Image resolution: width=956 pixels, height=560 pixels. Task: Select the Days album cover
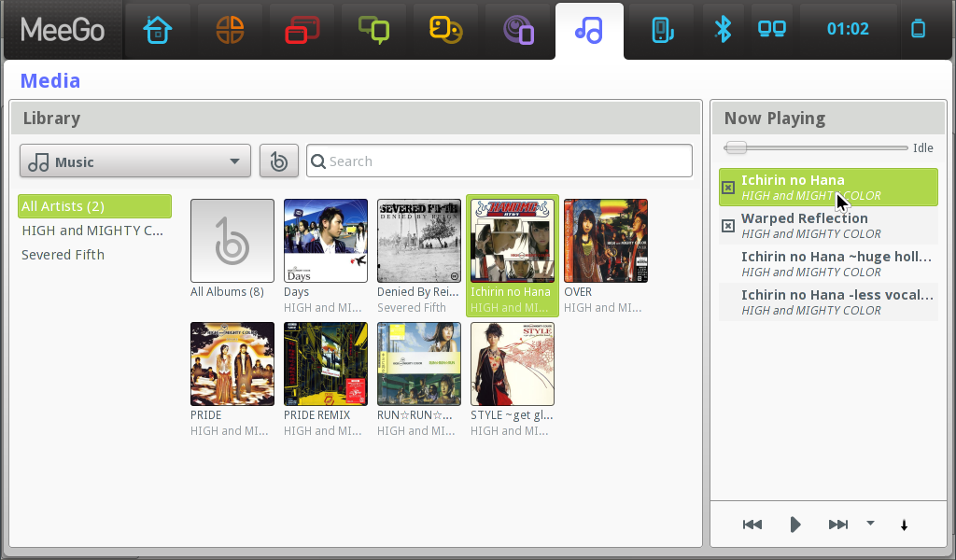click(x=326, y=241)
